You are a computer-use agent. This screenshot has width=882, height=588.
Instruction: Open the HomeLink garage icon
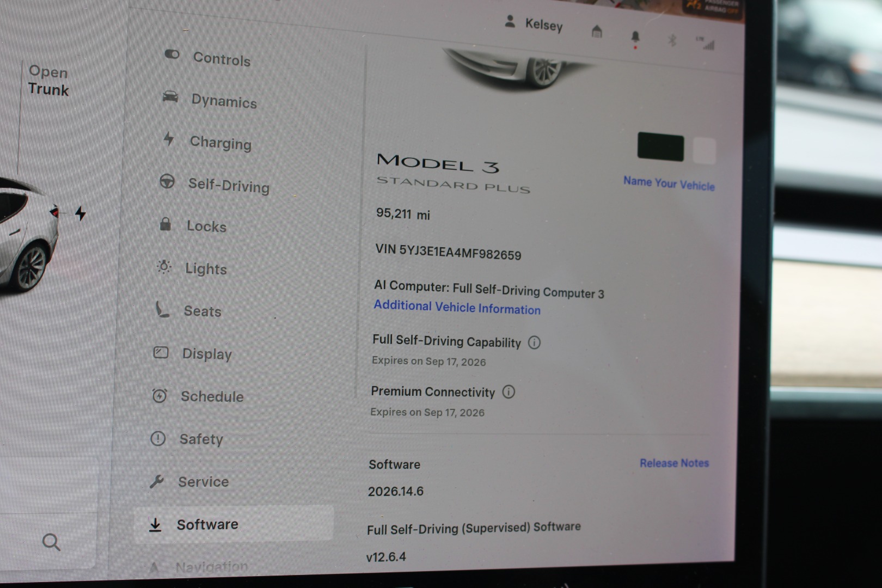[x=597, y=32]
